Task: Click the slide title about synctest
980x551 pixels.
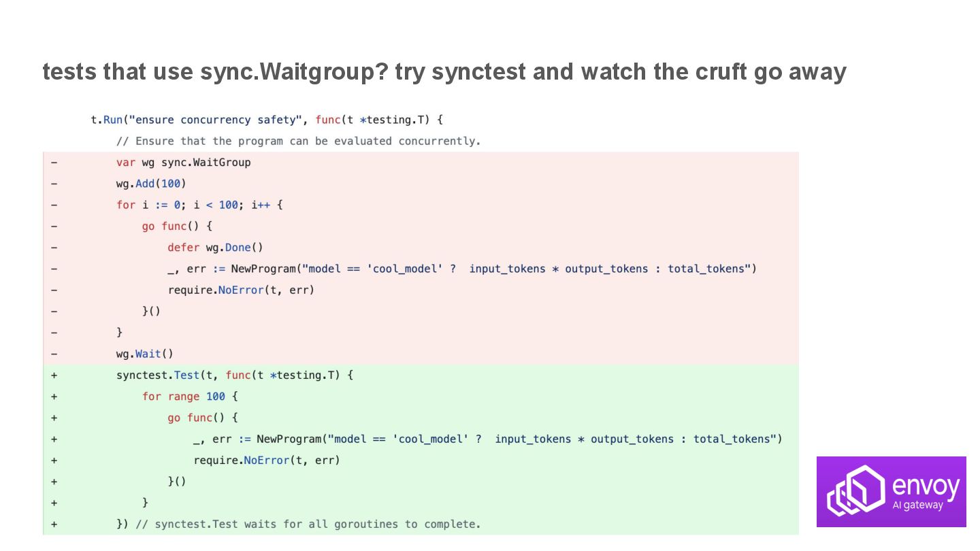Action: point(444,71)
